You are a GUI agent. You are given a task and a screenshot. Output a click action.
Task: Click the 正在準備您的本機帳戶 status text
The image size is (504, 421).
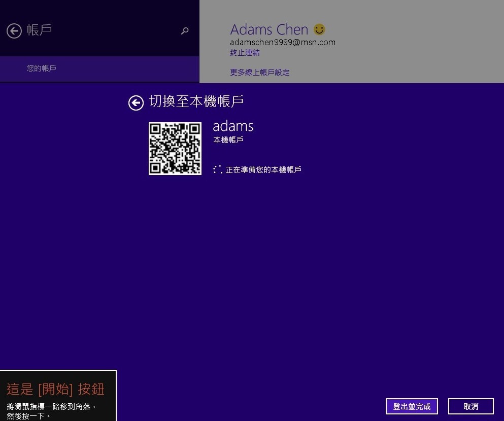[263, 169]
